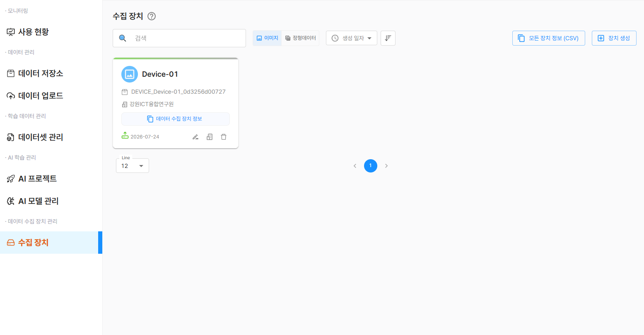Click 강원ICT융합연구원 organization text
Viewport: 644px width, 335px height.
(152, 104)
